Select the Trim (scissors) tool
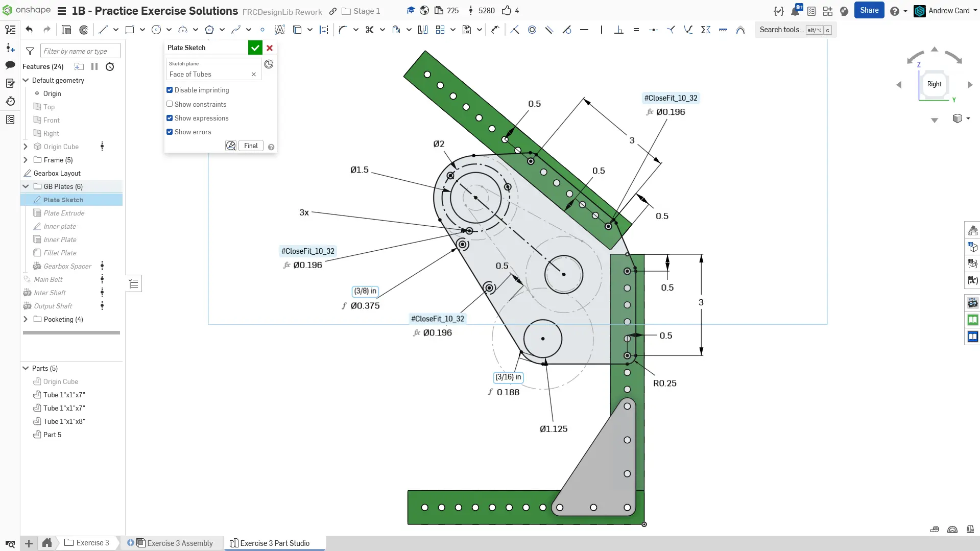Viewport: 980px width, 551px height. tap(369, 30)
